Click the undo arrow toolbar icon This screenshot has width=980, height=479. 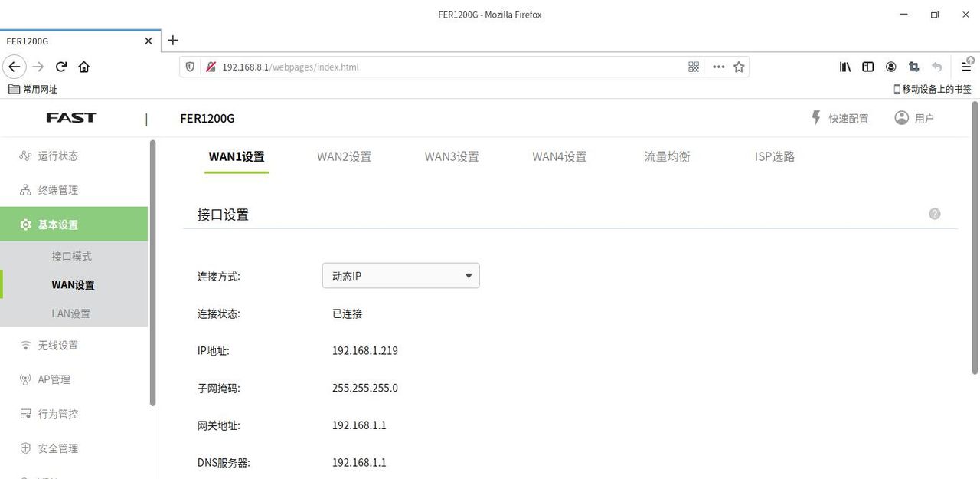click(937, 67)
